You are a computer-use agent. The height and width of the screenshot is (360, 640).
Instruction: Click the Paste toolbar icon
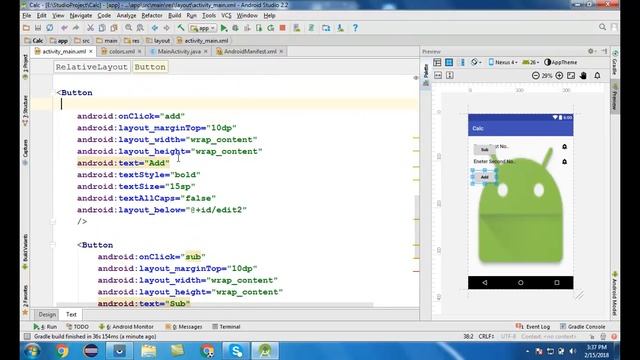pyautogui.click(x=114, y=28)
